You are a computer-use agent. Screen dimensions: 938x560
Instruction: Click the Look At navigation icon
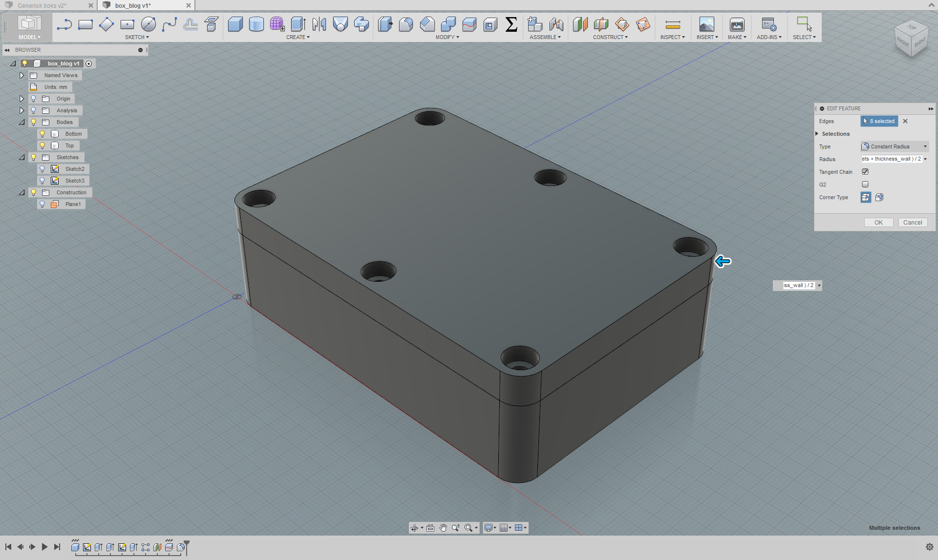click(x=430, y=528)
